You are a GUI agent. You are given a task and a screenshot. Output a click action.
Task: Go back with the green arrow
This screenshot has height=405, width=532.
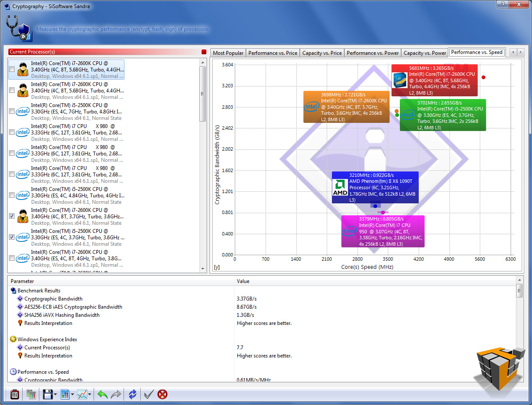pyautogui.click(x=102, y=394)
